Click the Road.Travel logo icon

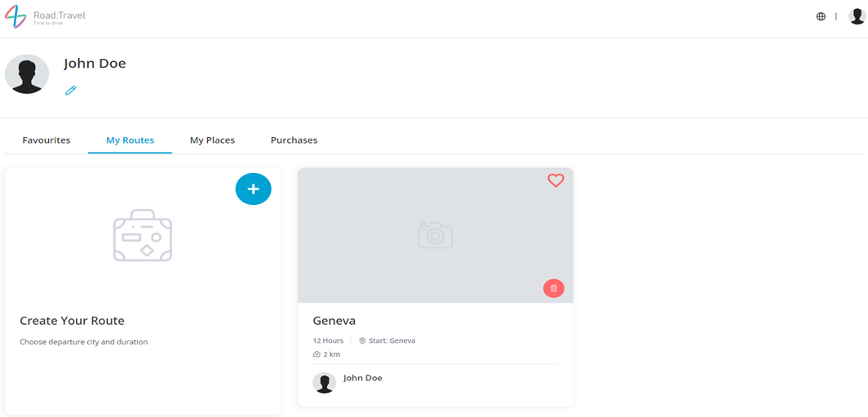(15, 16)
